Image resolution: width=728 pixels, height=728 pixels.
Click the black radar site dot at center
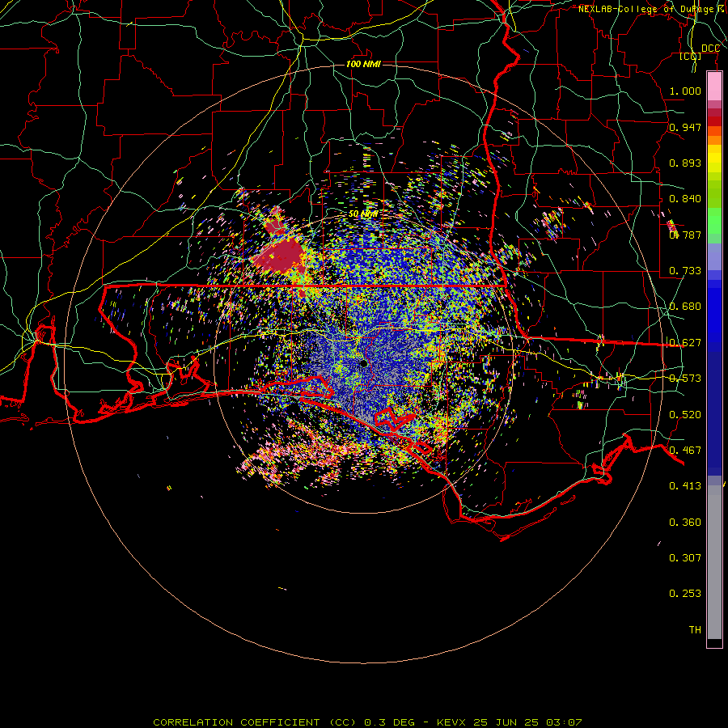[x=363, y=363]
